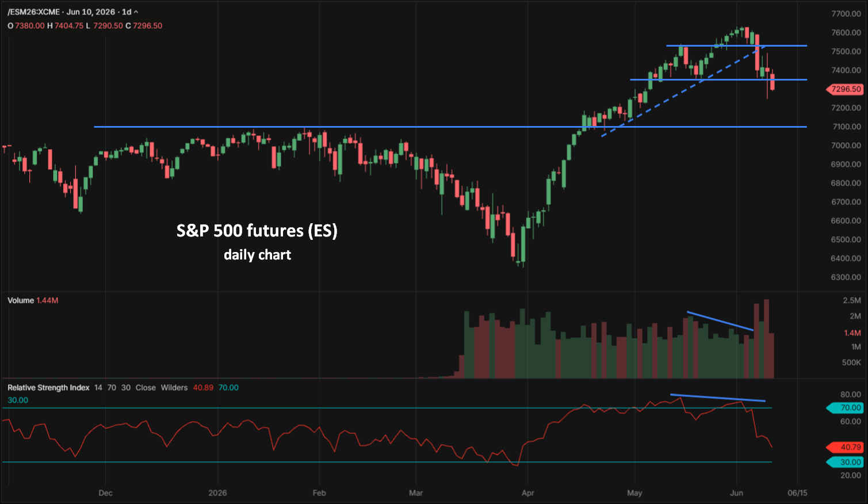The image size is (868, 504).
Task: Click the 20.00 RSI axis label
Action: [851, 476]
